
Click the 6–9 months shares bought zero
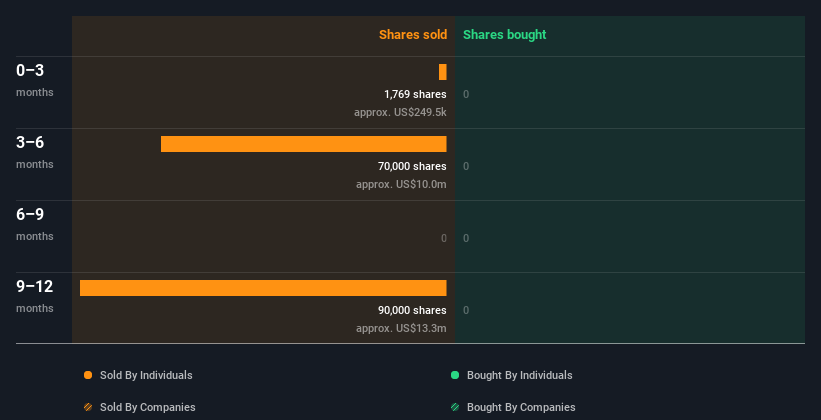pos(466,238)
